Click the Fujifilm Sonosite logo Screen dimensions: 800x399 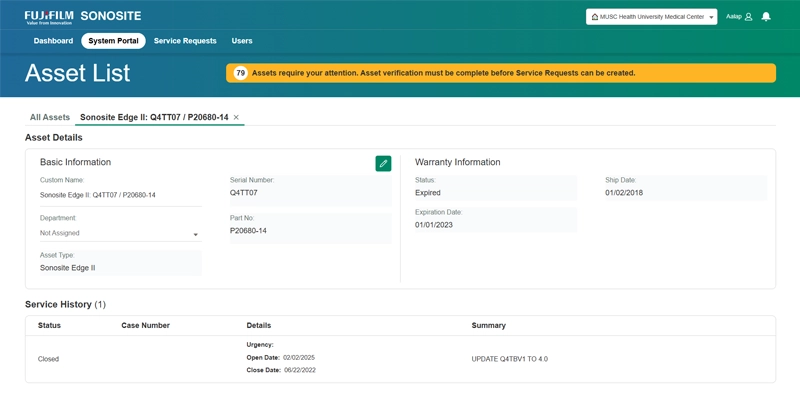click(x=83, y=17)
